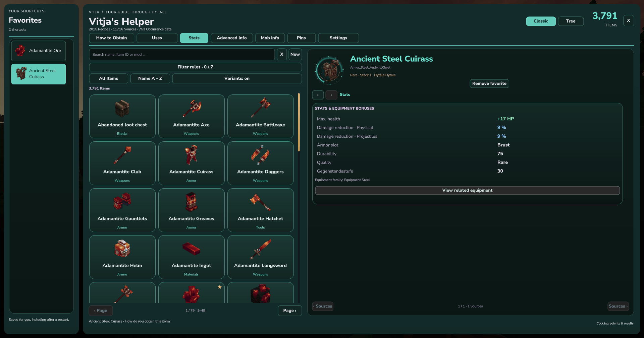644x338 pixels.
Task: Click the left Sources previous button
Action: pyautogui.click(x=323, y=306)
